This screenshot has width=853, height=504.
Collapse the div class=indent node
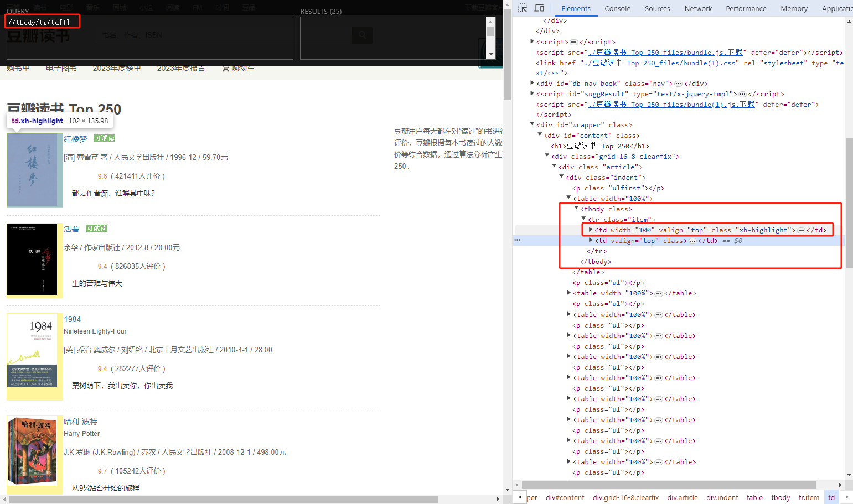(x=561, y=176)
